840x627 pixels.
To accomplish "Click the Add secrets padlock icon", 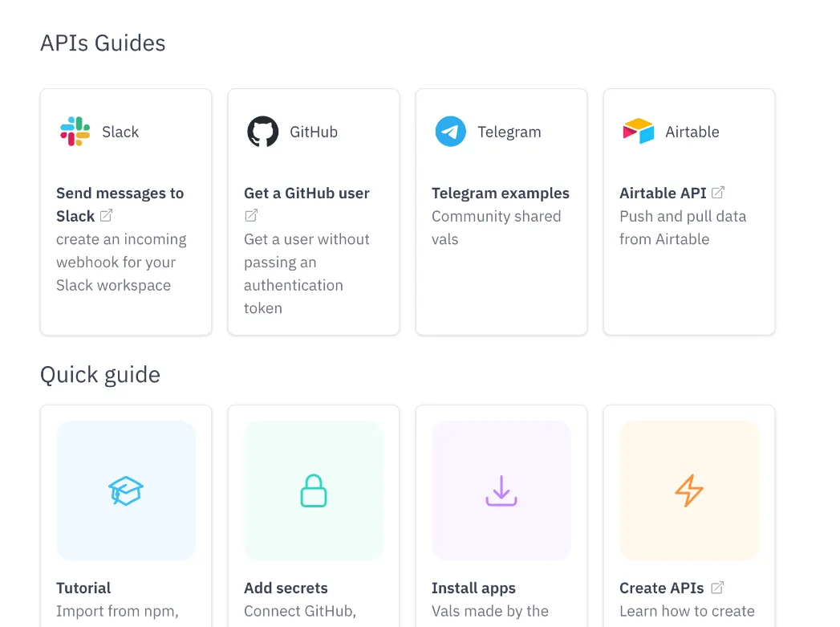I will (314, 491).
